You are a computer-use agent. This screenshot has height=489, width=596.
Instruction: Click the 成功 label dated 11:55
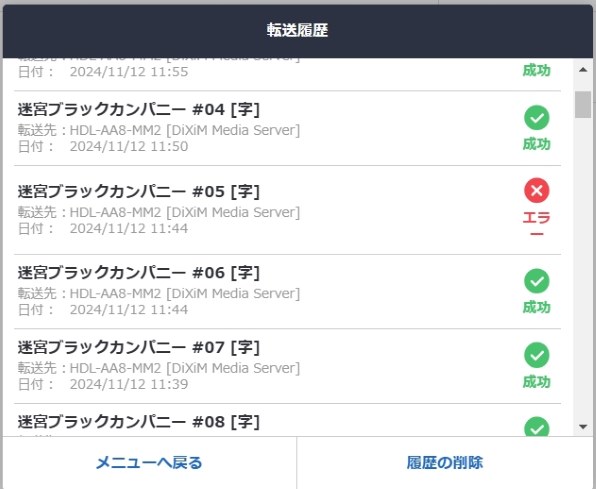tap(536, 70)
